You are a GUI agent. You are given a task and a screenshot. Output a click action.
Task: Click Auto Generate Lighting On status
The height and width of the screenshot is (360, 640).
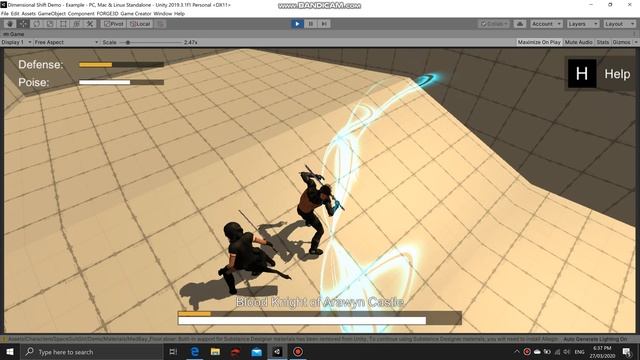click(x=595, y=339)
